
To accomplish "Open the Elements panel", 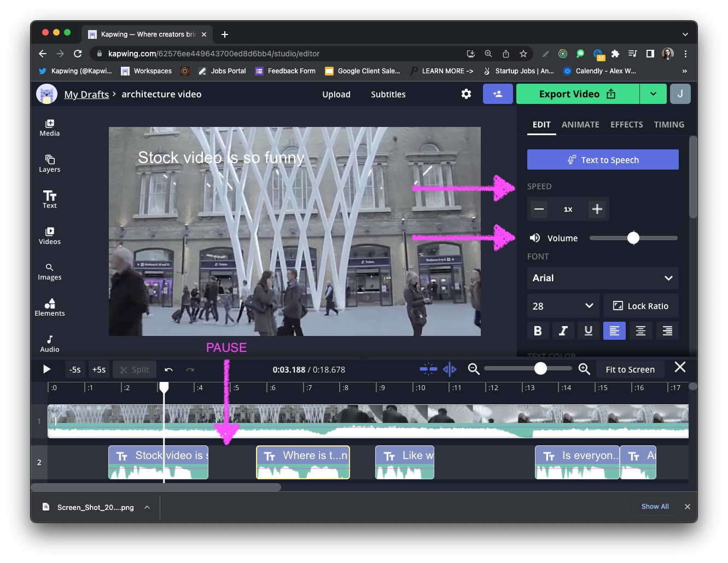I will 50,307.
